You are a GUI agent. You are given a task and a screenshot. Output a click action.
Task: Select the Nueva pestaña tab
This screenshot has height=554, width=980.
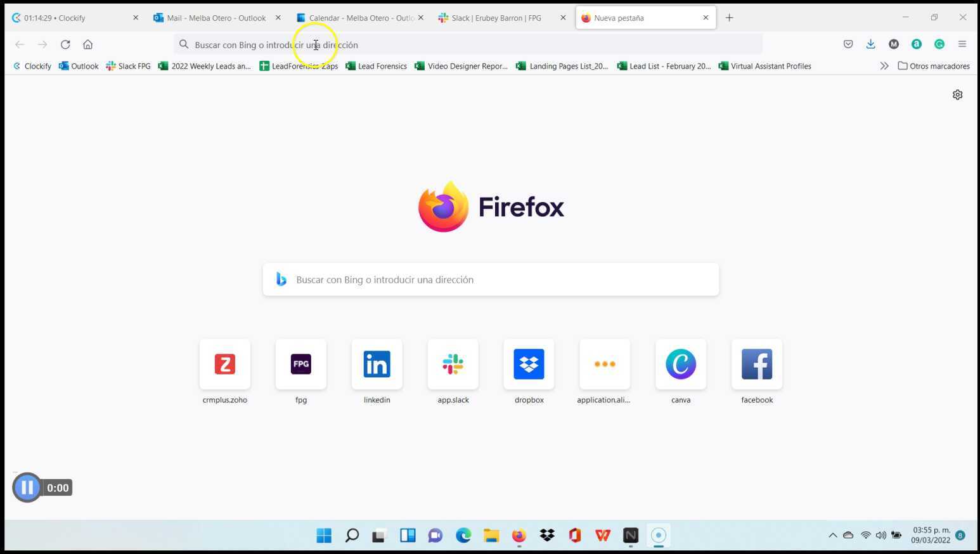pyautogui.click(x=645, y=18)
